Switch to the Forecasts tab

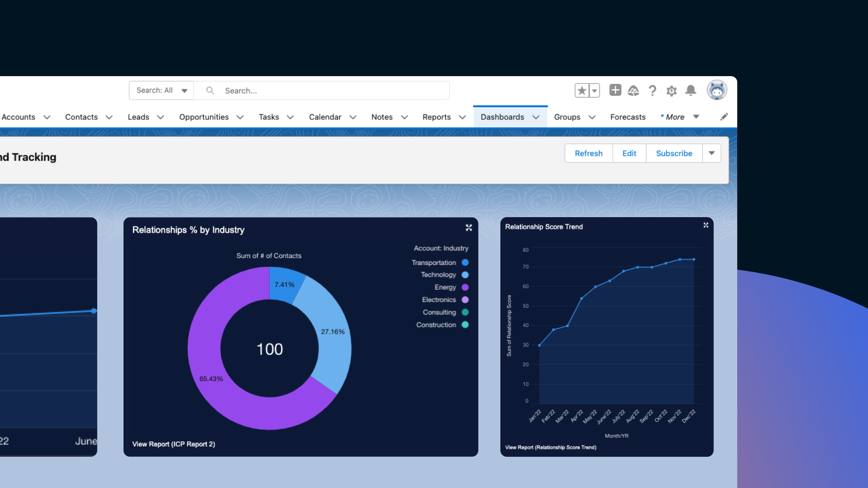[627, 117]
